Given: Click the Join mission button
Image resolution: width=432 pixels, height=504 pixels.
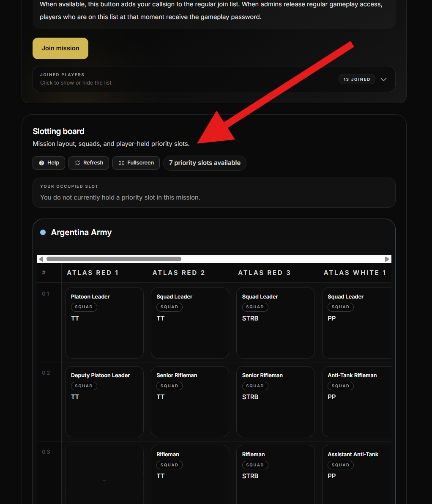Looking at the screenshot, I should 60,48.
